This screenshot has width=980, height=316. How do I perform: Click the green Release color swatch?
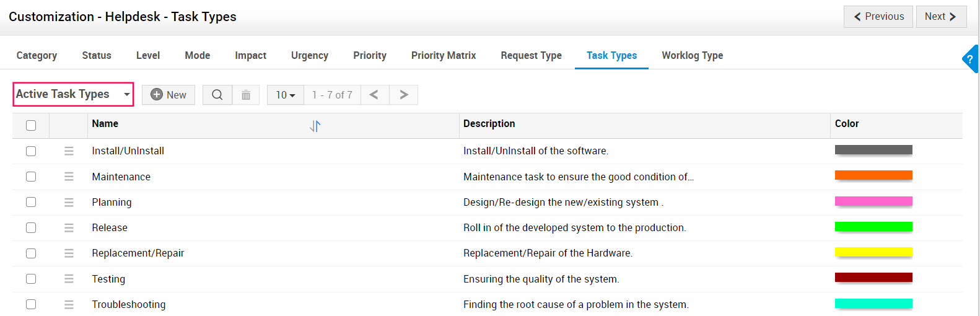(x=873, y=227)
